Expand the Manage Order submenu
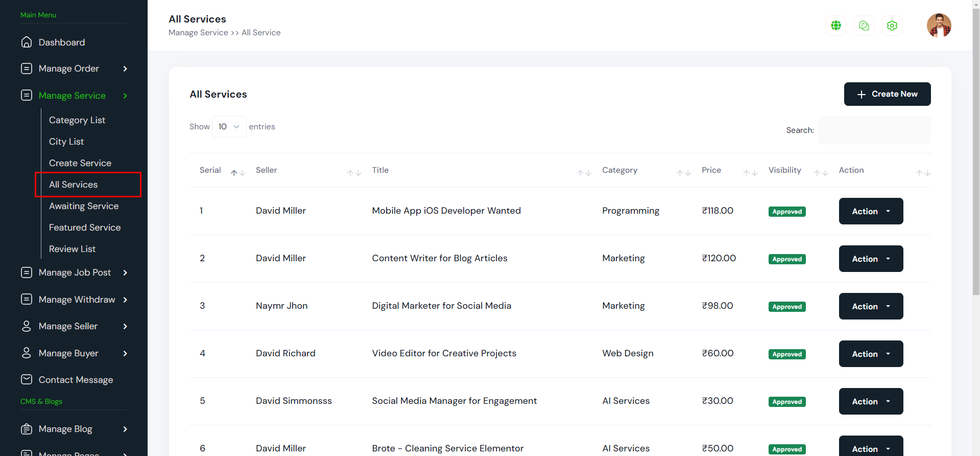Screen dimensions: 980x456 pyautogui.click(x=125, y=69)
